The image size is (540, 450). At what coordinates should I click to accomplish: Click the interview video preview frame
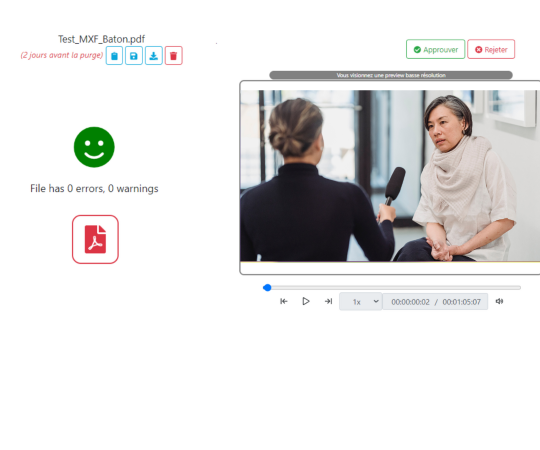[390, 176]
